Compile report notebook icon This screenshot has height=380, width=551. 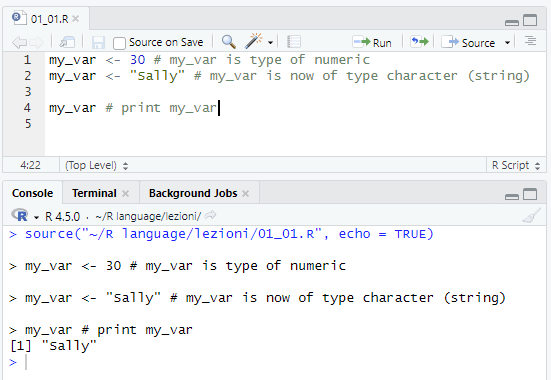(x=294, y=42)
